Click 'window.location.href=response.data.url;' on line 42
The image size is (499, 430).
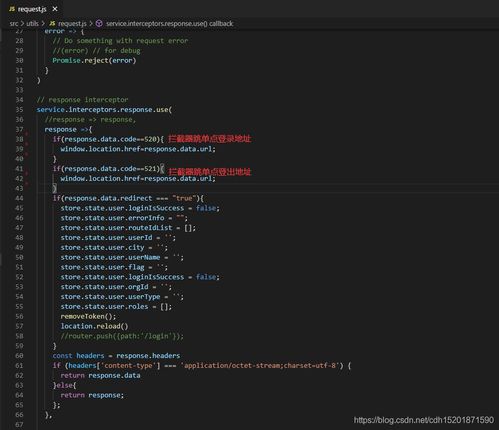coord(138,179)
